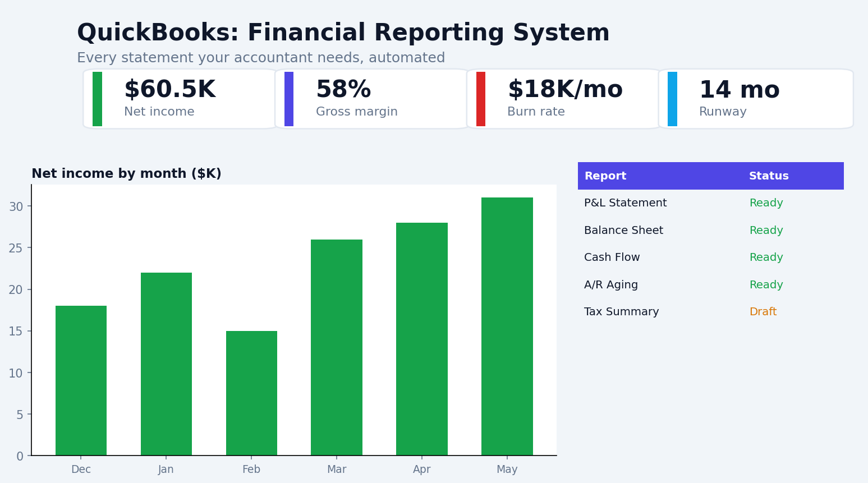Select the Gross margin card label

[x=357, y=112]
